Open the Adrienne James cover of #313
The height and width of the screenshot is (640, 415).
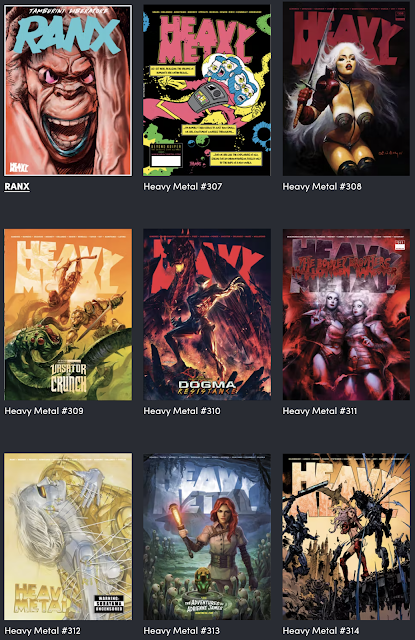[x=207, y=536]
